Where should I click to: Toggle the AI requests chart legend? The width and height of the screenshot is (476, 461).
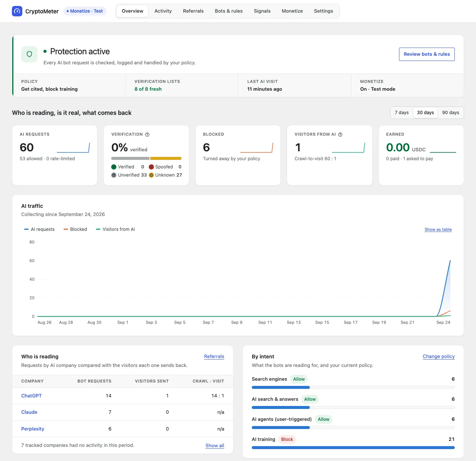tap(39, 229)
